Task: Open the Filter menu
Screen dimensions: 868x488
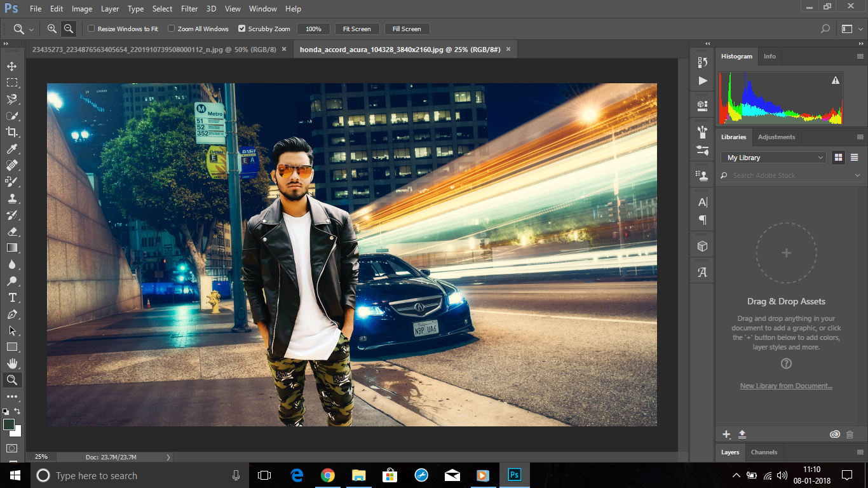Action: [x=189, y=8]
